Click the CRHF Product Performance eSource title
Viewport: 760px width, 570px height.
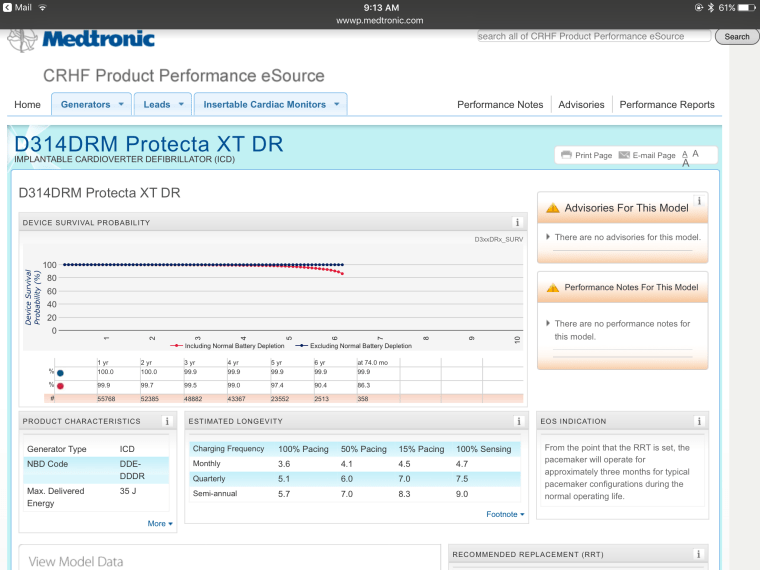184,76
